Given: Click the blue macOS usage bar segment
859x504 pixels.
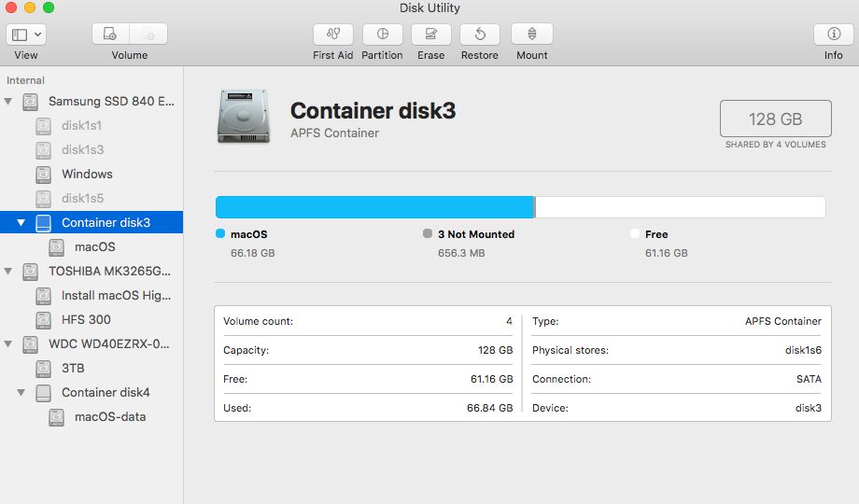Looking at the screenshot, I should click(x=374, y=207).
